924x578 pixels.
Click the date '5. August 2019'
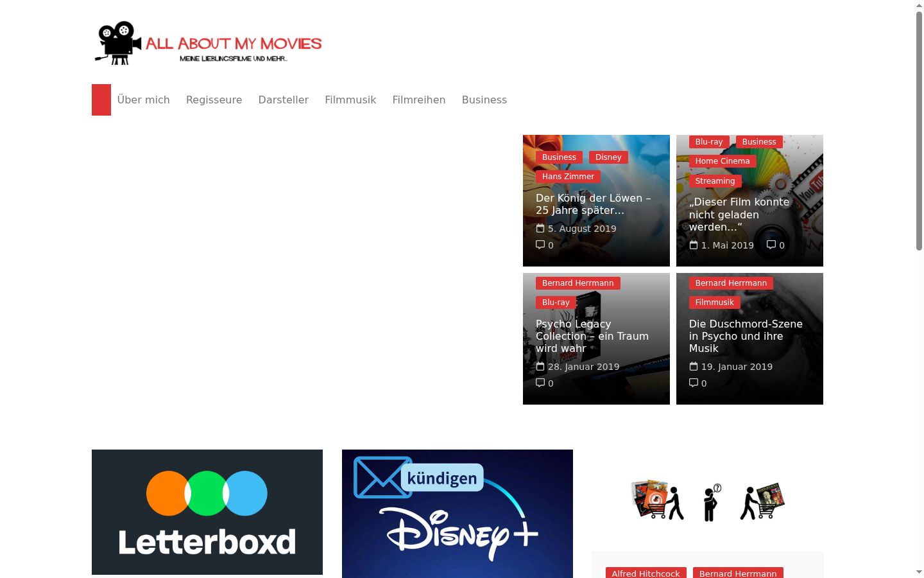click(582, 229)
